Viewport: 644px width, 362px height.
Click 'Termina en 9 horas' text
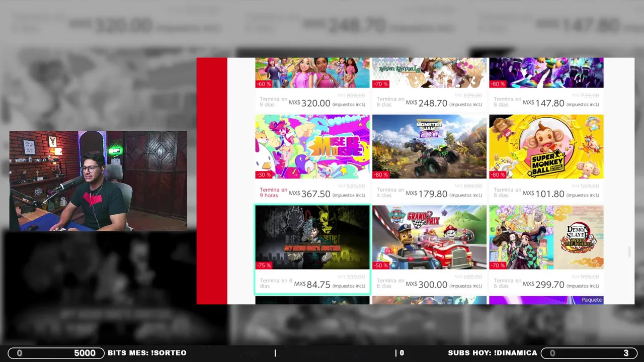click(x=273, y=193)
